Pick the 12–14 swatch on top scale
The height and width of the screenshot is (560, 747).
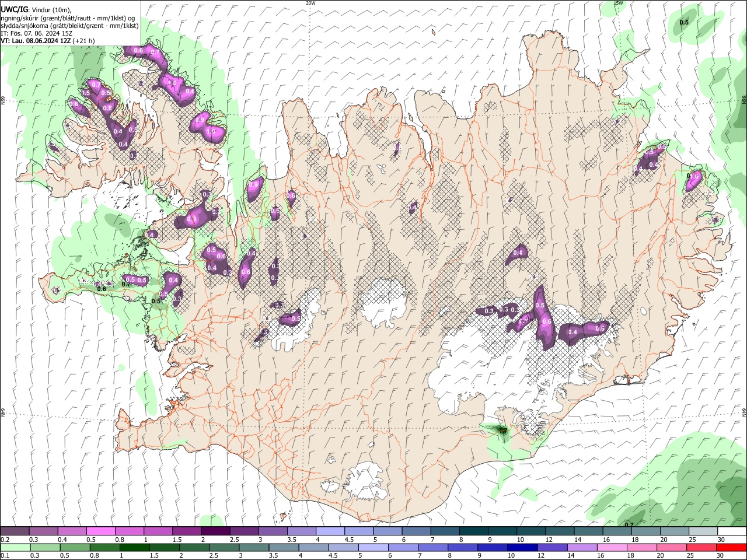pos(559,531)
